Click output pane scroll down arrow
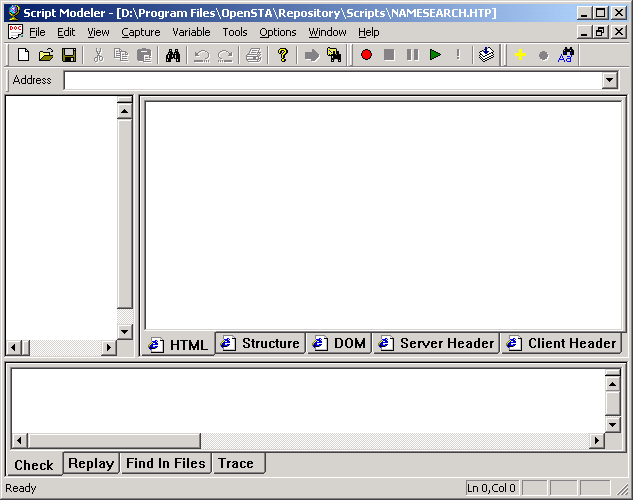Screen dimensions: 633x500 tap(612, 424)
